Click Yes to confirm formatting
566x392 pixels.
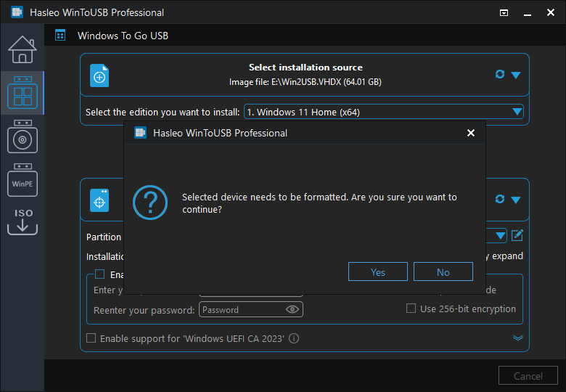point(377,271)
